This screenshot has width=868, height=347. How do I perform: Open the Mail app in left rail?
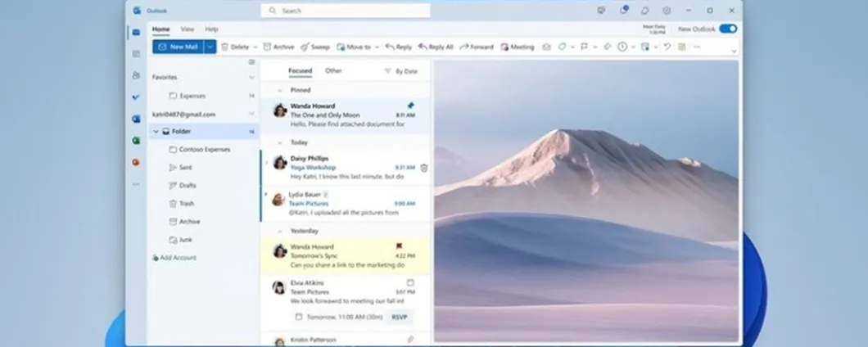point(136,32)
